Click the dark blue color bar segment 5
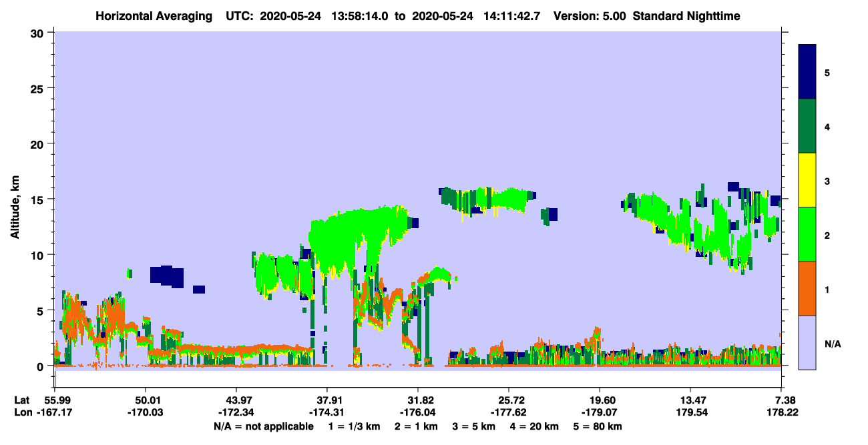The height and width of the screenshot is (445, 868). click(x=807, y=72)
